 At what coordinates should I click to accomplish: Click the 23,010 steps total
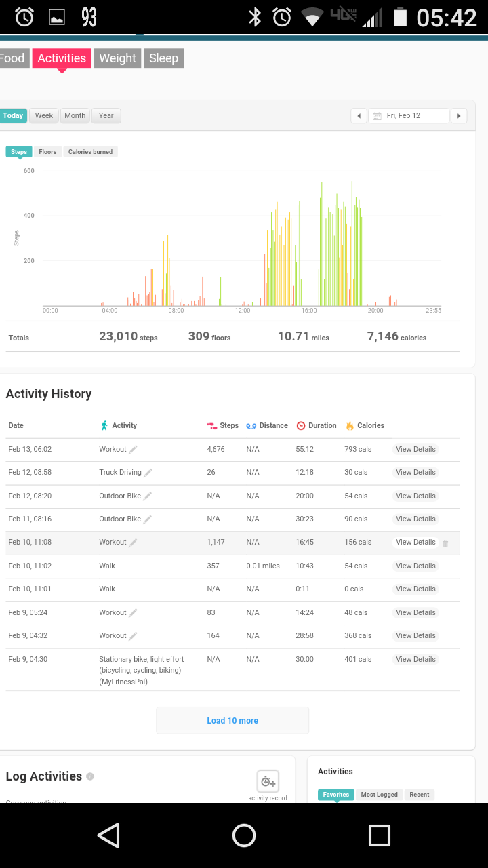pyautogui.click(x=128, y=336)
